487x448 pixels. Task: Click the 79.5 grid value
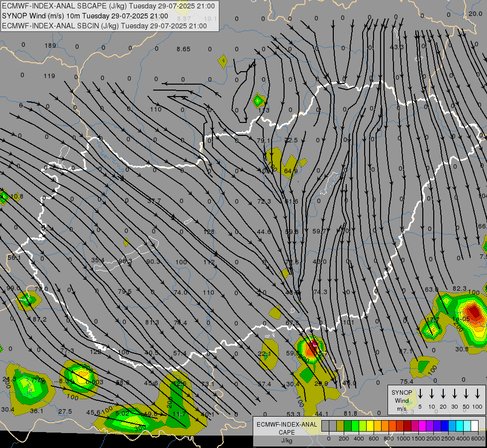coord(125,292)
